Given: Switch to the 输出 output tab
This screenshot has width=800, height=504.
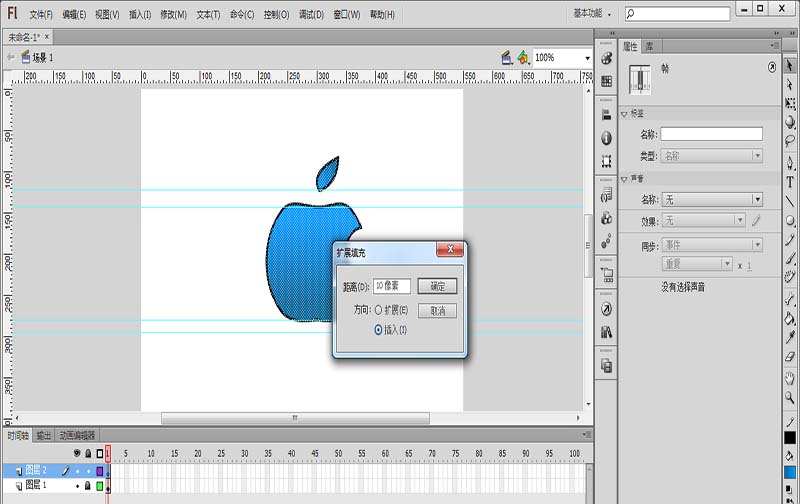Looking at the screenshot, I should tap(44, 435).
